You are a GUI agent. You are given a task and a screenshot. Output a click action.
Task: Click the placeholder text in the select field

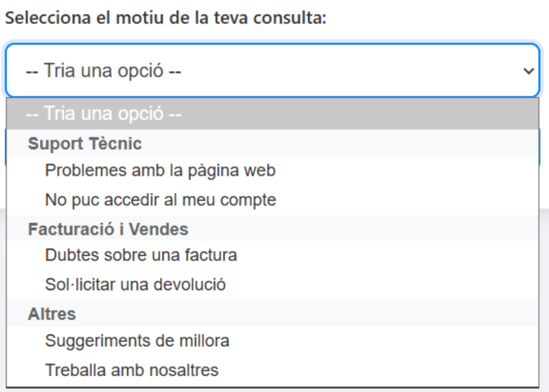[103, 71]
